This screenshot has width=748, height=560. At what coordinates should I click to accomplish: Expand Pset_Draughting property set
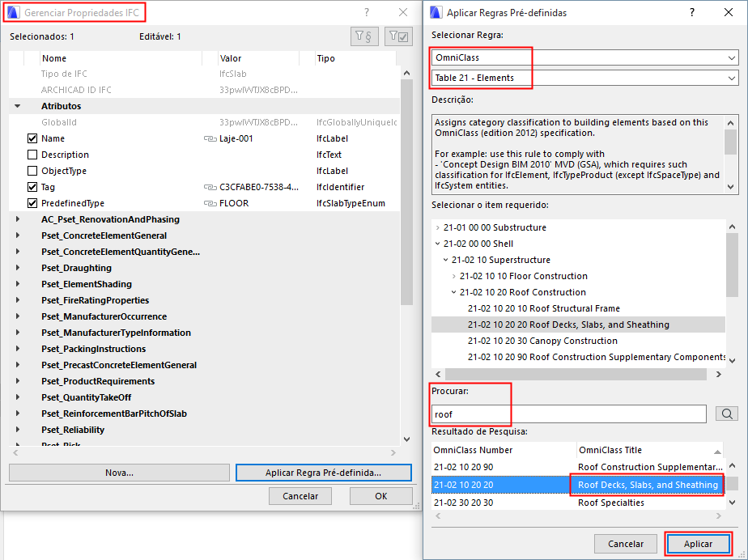coord(18,268)
